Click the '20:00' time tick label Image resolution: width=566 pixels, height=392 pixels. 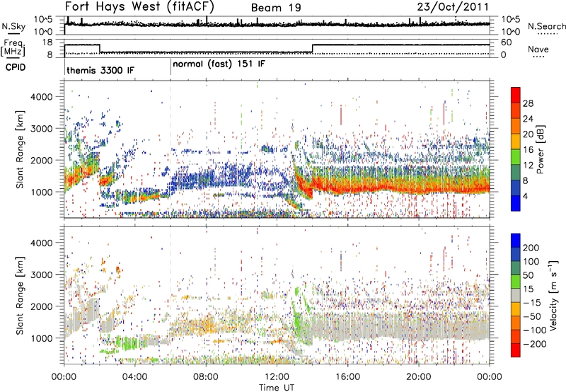(418, 377)
